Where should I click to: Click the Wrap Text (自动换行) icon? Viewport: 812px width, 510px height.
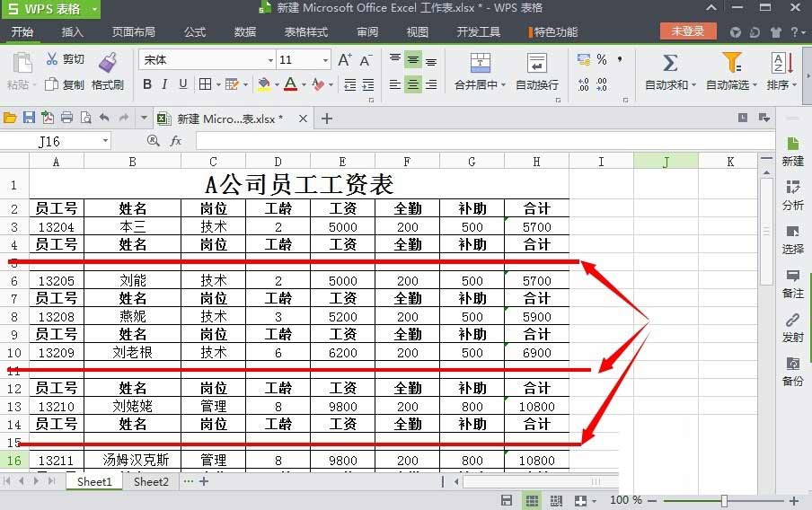tap(537, 64)
